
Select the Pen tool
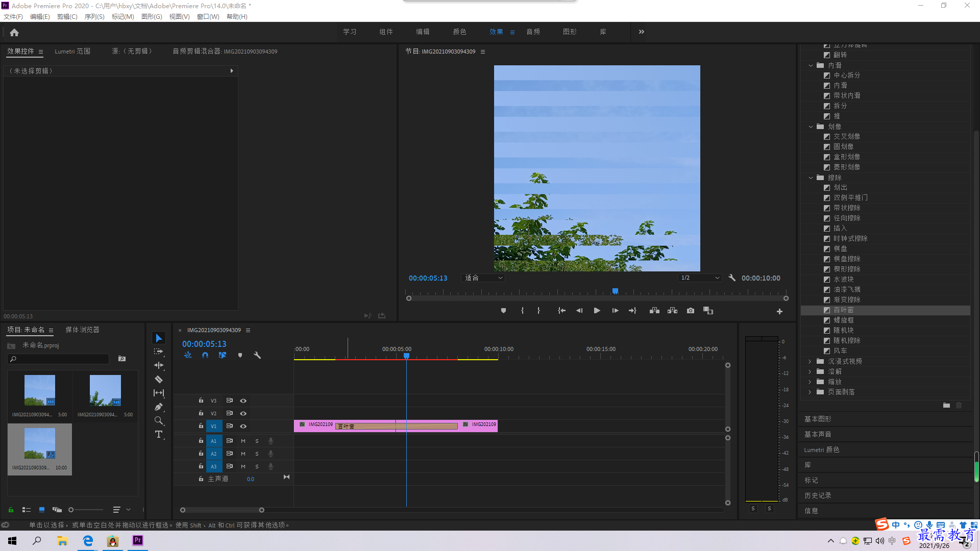coord(159,407)
